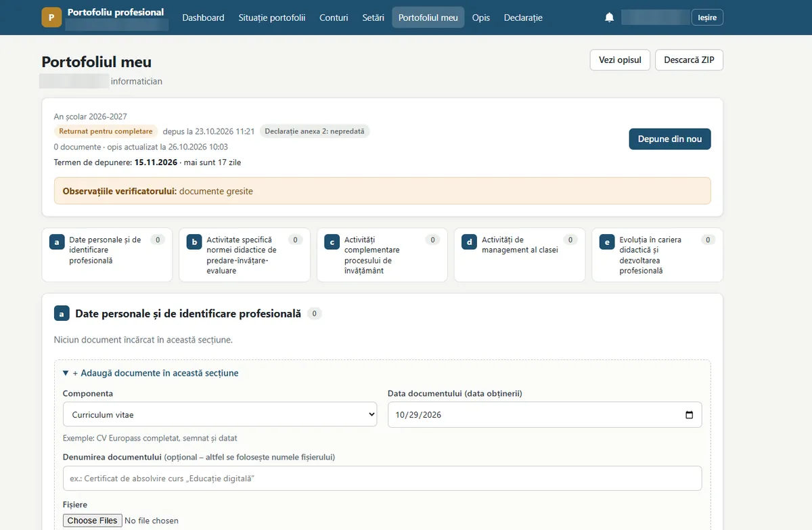The width and height of the screenshot is (812, 530).
Task: Navigate to Setări
Action: 373,18
